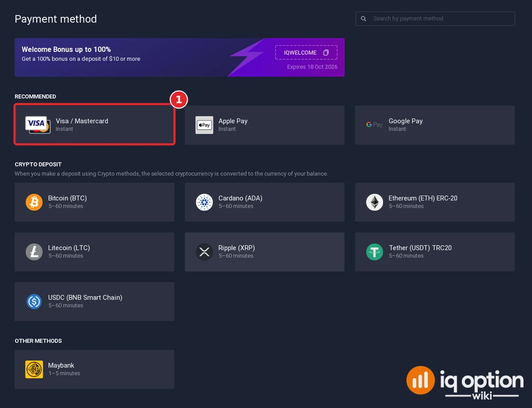Click the 100% bonus deposit description text
The height and width of the screenshot is (408, 532).
(81, 59)
